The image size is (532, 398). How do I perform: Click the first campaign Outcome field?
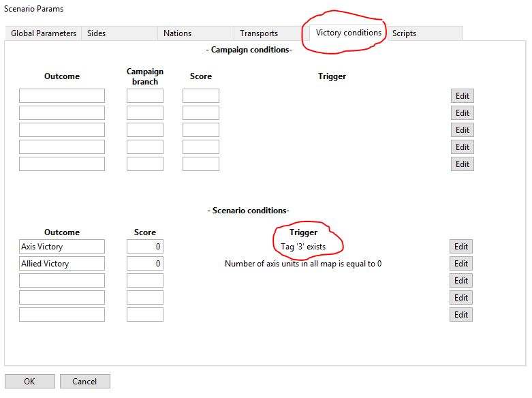click(62, 96)
